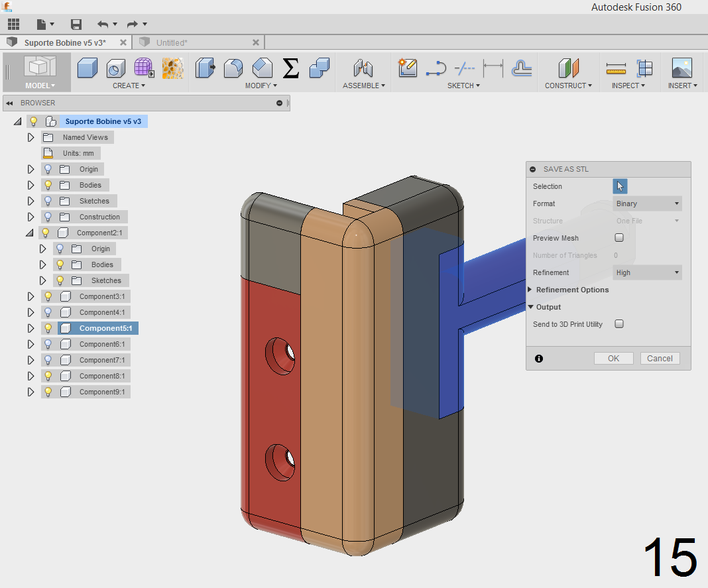This screenshot has width=708, height=588.
Task: Open the Change Parameters sigma icon
Action: (290, 68)
